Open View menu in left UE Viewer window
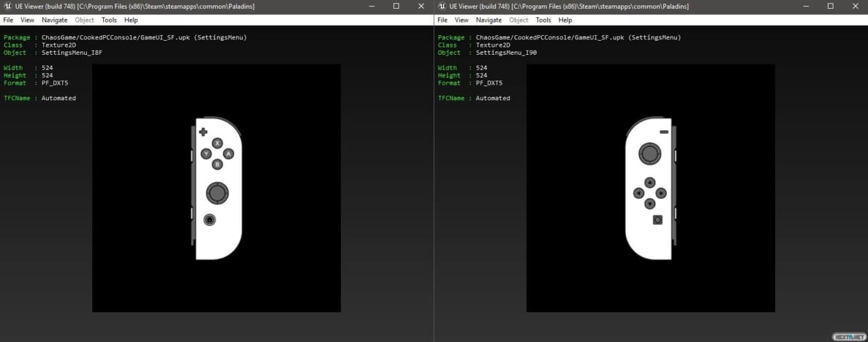868x342 pixels. point(27,20)
